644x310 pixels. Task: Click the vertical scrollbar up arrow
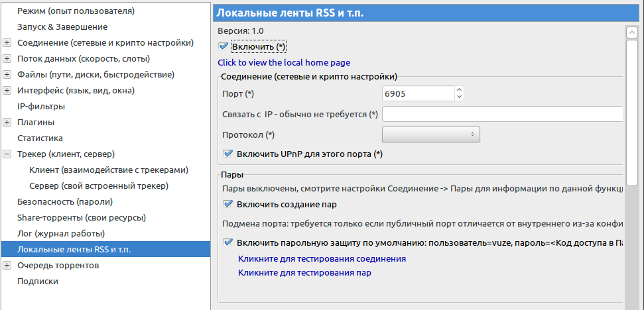coord(631,32)
